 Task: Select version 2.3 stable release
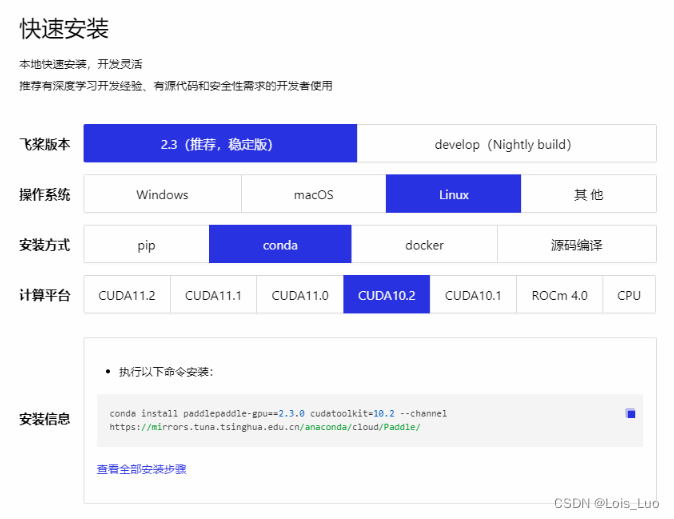coord(220,144)
